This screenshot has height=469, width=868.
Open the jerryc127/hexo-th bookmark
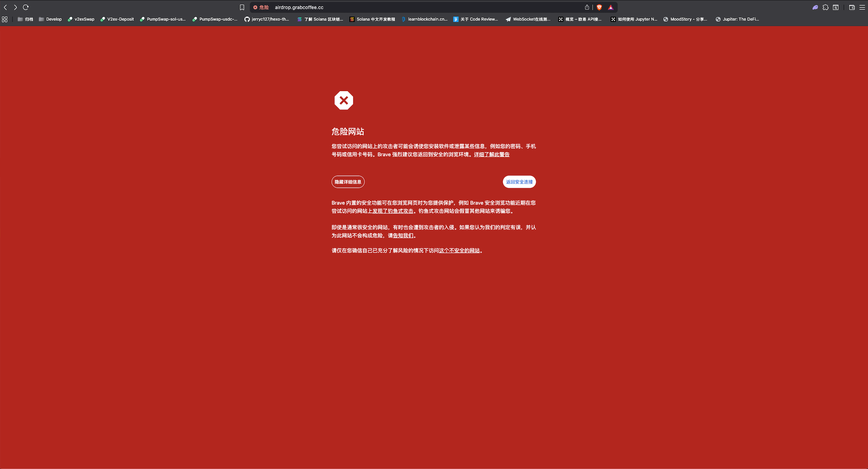tap(268, 19)
